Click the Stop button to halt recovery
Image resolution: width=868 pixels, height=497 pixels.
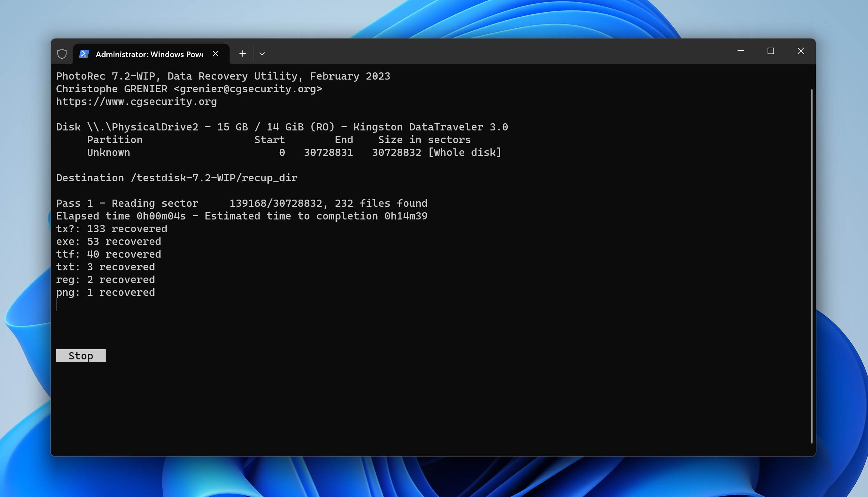point(81,355)
